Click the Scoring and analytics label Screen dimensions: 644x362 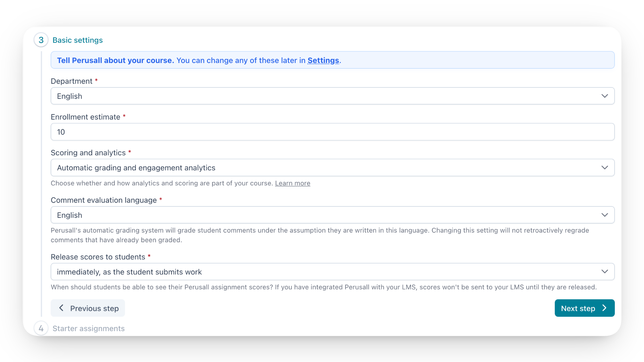click(x=88, y=153)
